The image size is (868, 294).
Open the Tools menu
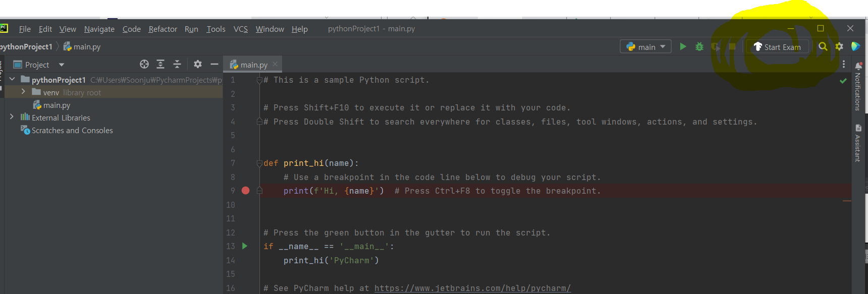click(x=216, y=29)
